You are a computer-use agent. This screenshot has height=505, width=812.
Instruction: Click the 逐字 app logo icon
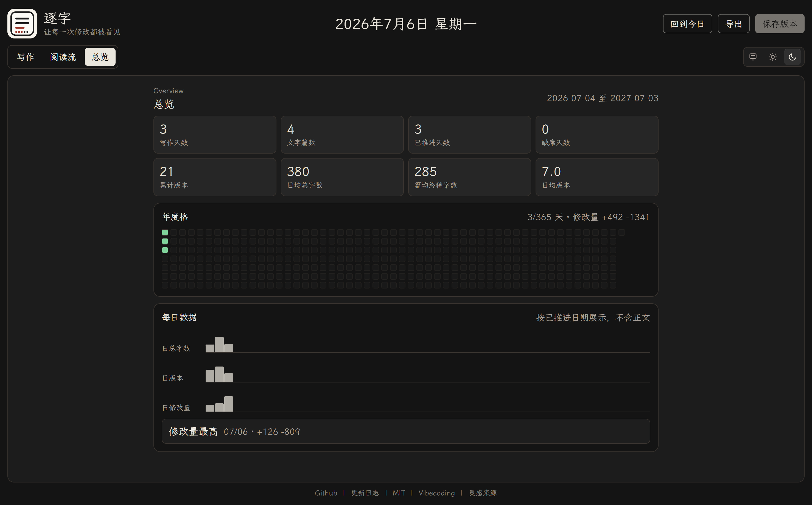[x=22, y=23]
